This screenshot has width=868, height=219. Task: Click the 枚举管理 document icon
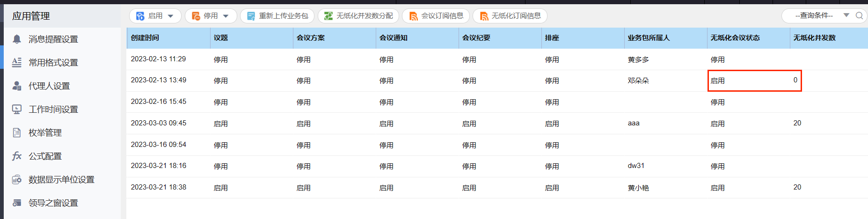tap(17, 132)
